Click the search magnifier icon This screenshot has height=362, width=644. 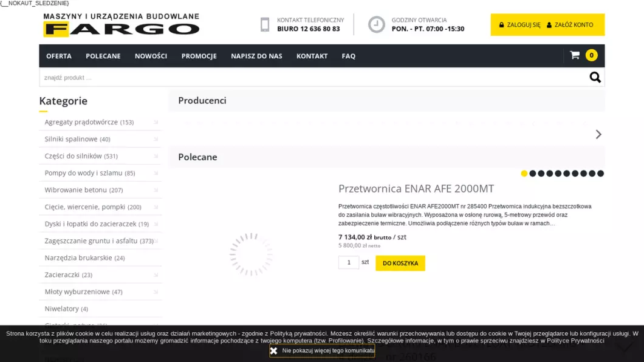595,77
